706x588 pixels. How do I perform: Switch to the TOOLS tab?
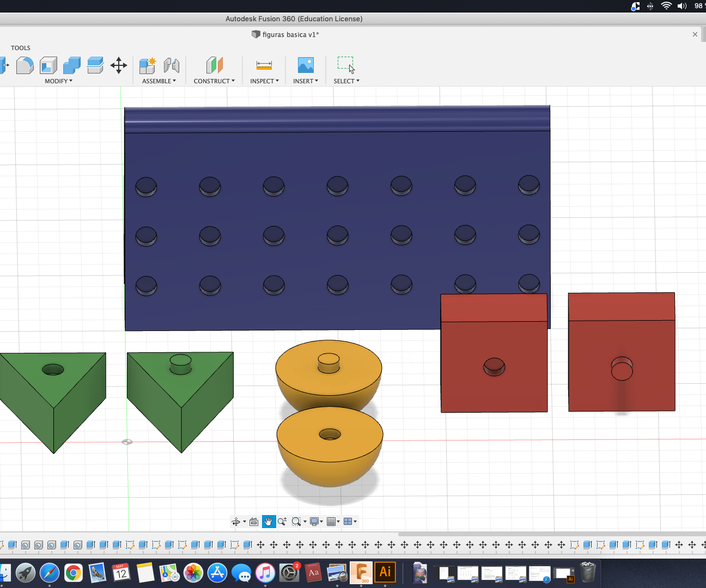(20, 48)
